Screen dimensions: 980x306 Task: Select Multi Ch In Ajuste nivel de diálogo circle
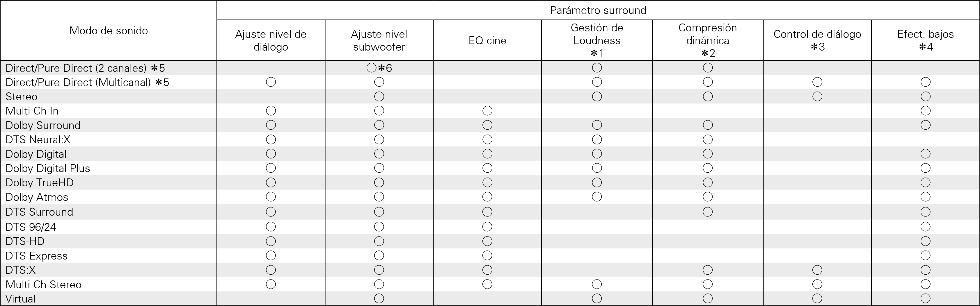coord(271,111)
